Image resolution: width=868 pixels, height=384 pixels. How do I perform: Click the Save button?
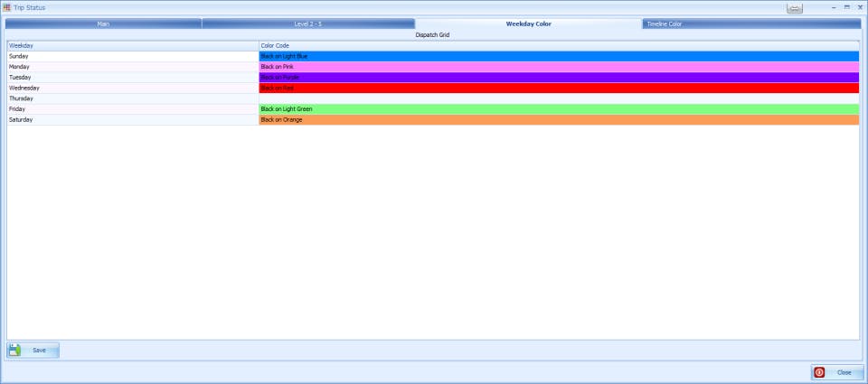tap(33, 351)
